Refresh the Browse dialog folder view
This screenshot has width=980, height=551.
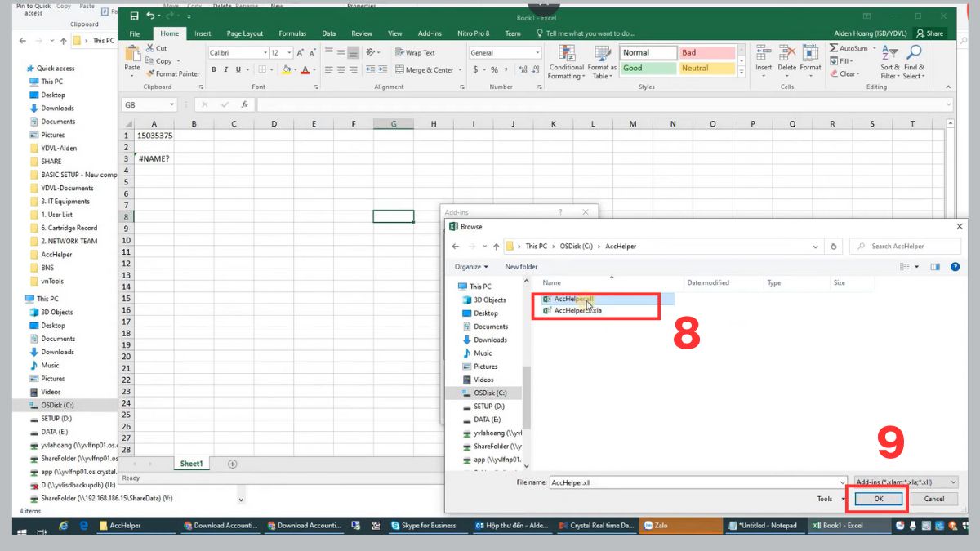tap(834, 246)
